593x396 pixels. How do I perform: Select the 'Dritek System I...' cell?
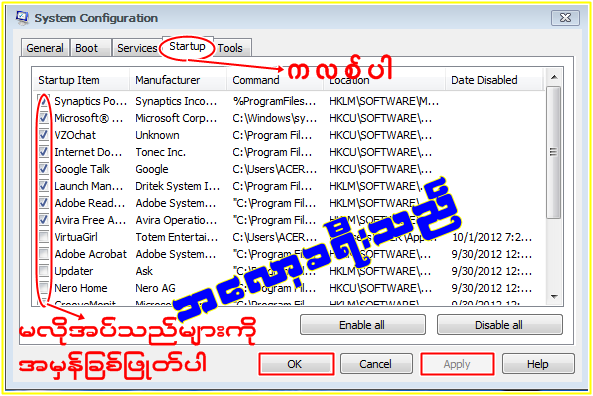point(178,186)
